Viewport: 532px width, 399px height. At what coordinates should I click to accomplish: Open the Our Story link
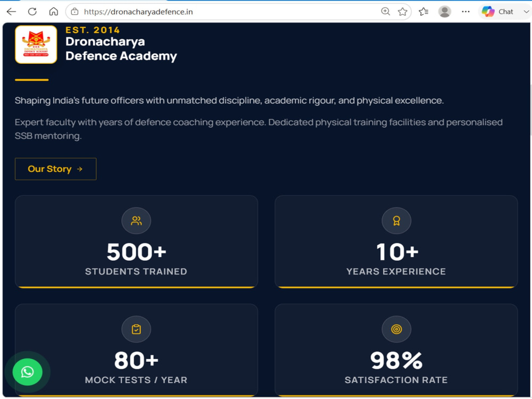pos(56,169)
